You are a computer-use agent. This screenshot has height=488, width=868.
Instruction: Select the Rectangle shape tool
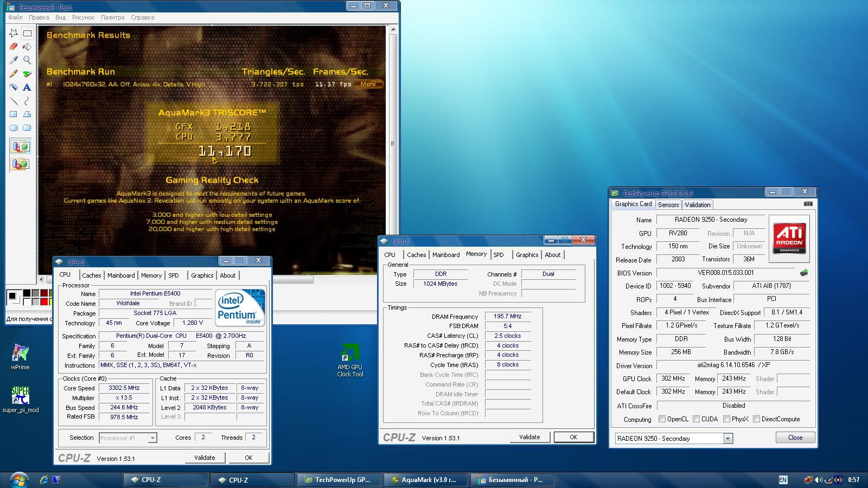click(14, 114)
